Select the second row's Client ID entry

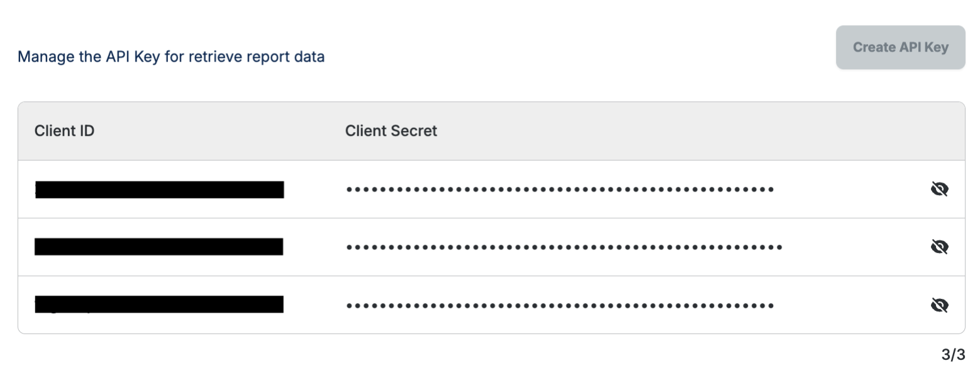pos(160,247)
